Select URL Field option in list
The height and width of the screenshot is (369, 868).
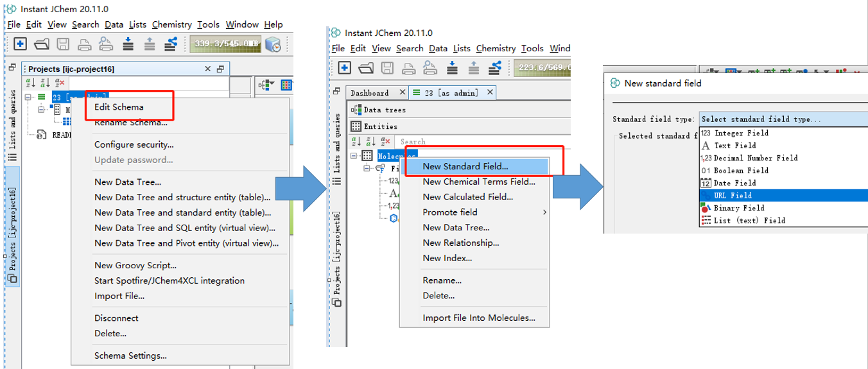click(733, 195)
